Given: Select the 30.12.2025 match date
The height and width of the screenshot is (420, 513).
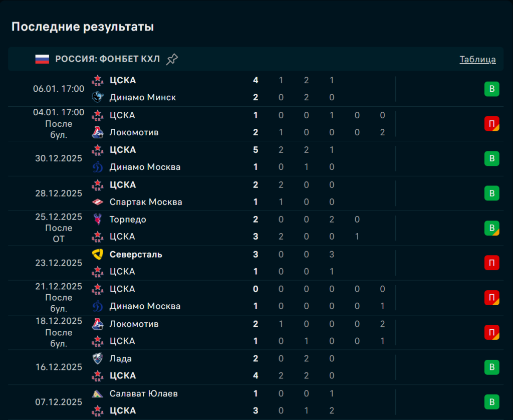Looking at the screenshot, I should (x=59, y=158).
